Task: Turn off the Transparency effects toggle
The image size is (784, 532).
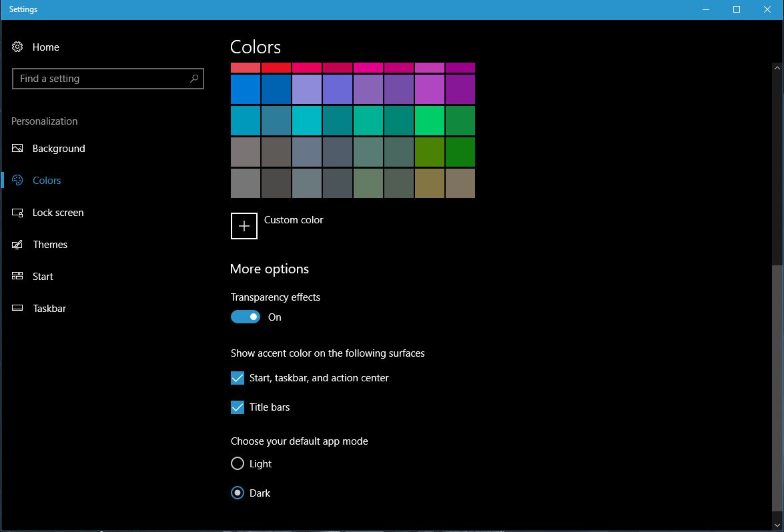Action: pos(246,317)
